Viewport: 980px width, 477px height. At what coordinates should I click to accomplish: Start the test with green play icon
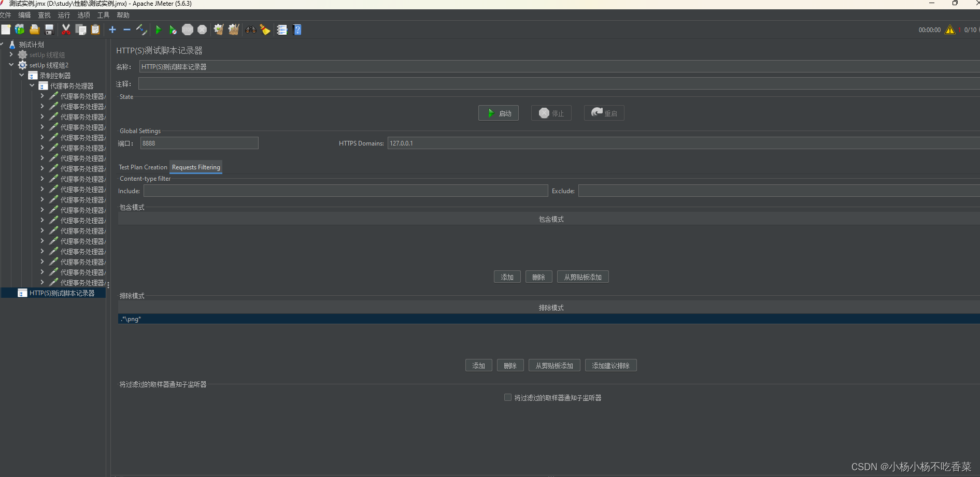point(159,30)
